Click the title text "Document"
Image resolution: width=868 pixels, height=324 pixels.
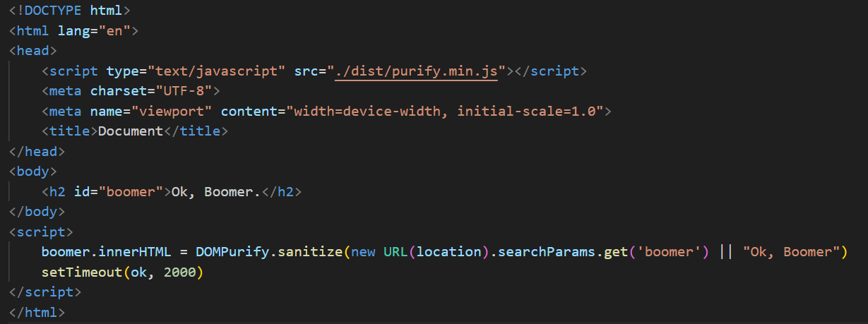pyautogui.click(x=131, y=131)
